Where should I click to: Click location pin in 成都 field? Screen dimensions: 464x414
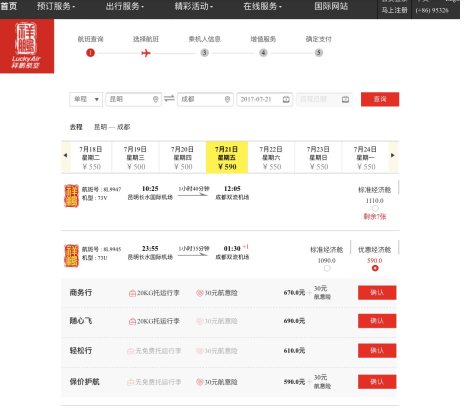click(x=227, y=99)
